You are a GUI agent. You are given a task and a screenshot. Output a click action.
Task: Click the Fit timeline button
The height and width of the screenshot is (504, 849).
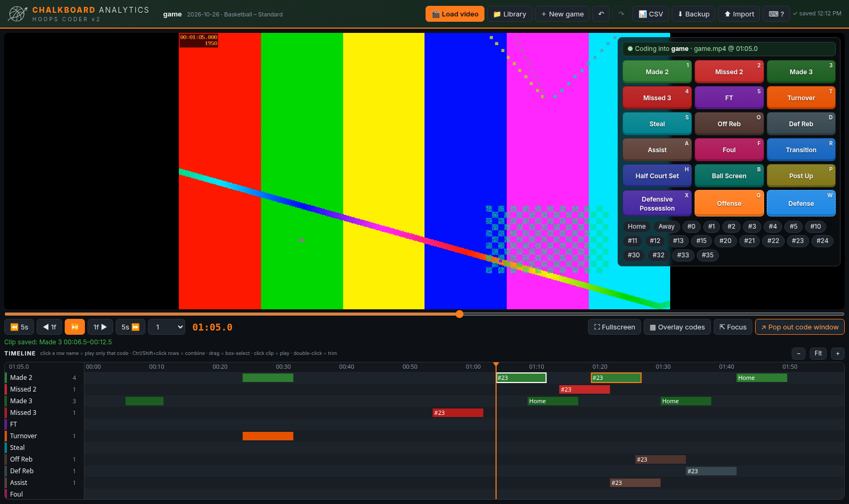(818, 353)
